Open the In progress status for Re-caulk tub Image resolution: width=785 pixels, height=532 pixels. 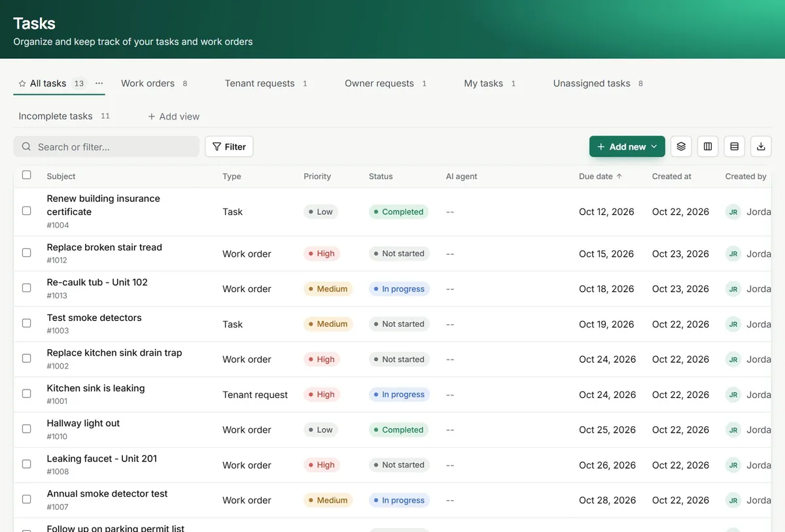(x=399, y=289)
